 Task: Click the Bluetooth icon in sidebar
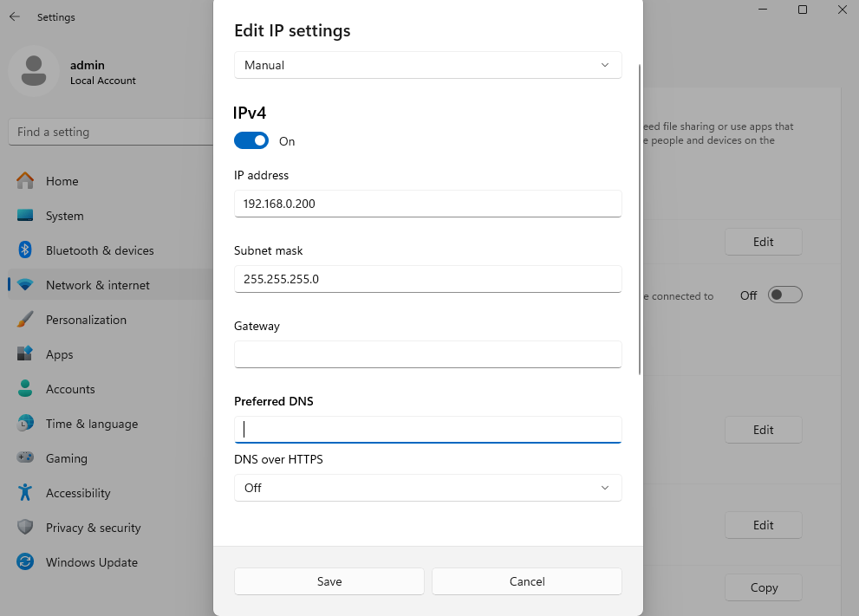[25, 250]
